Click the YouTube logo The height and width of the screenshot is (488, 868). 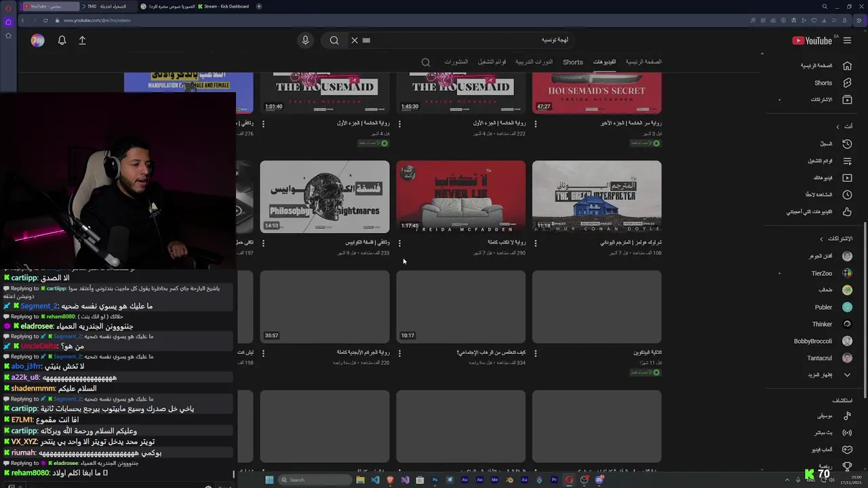click(x=812, y=41)
